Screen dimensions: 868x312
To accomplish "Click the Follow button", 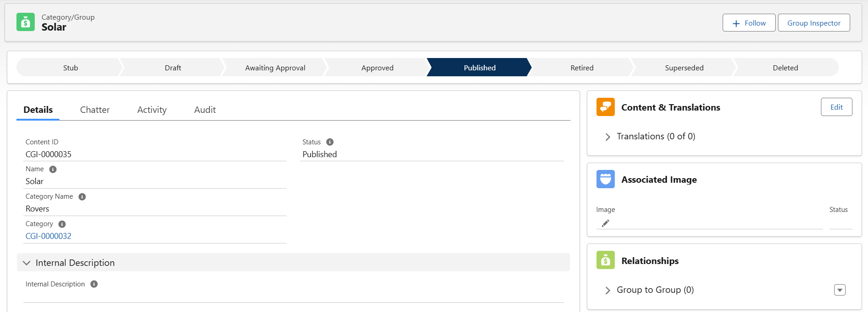I will [x=749, y=23].
